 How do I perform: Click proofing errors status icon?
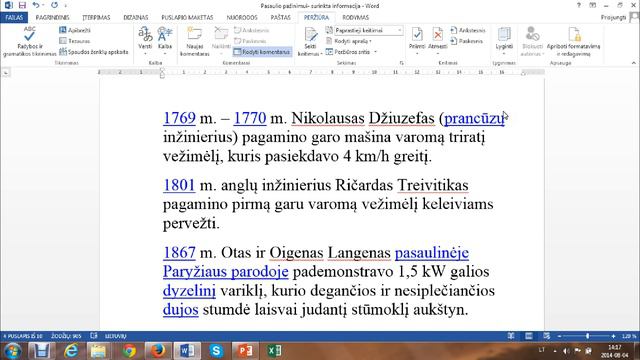tap(94, 336)
